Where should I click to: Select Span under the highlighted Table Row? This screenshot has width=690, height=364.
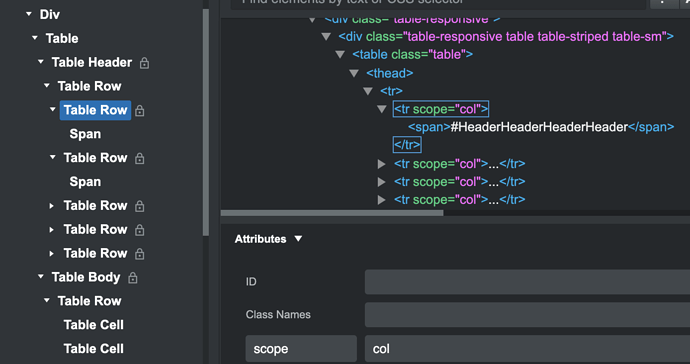85,134
